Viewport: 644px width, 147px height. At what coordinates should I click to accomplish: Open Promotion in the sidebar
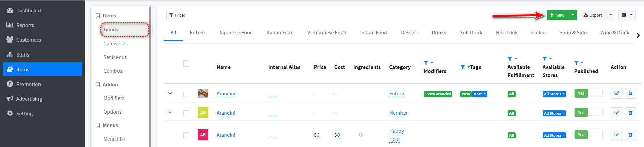tap(29, 84)
